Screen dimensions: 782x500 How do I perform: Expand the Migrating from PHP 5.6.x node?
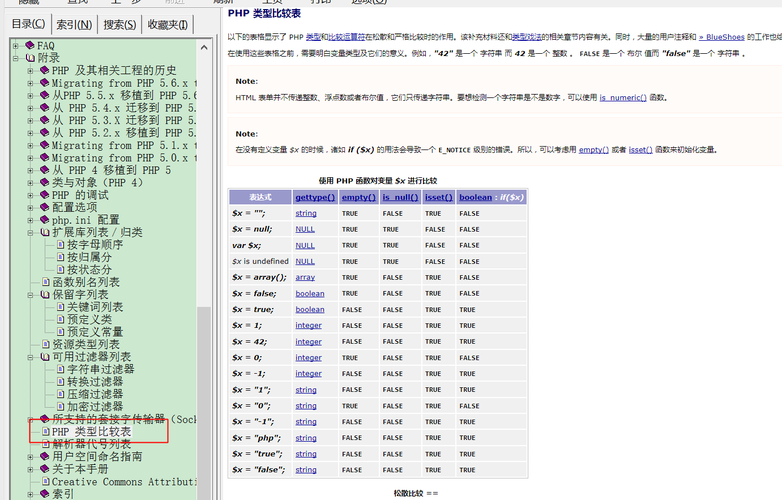(x=30, y=83)
